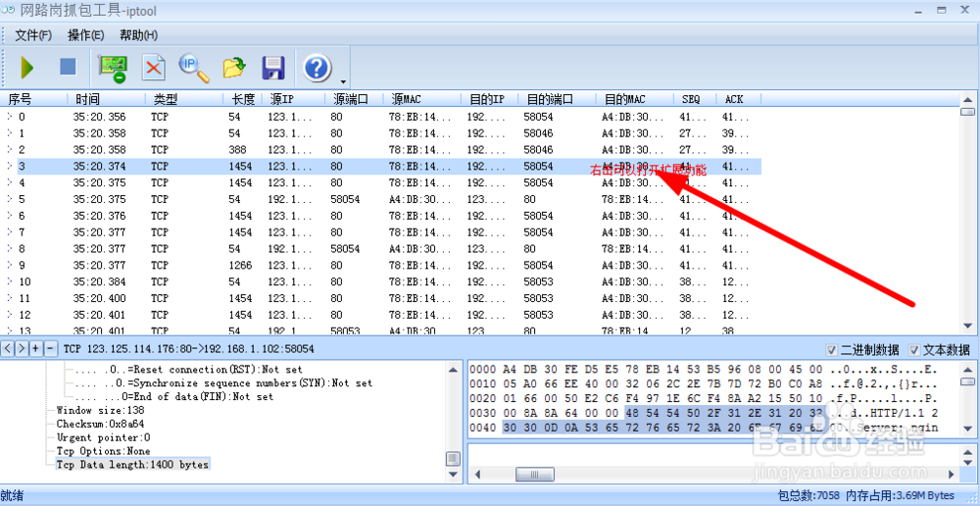Expand packet row 0 chevron

click(10, 117)
